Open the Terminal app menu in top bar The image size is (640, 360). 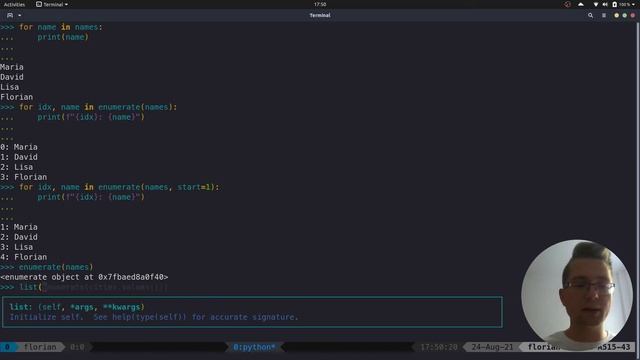coord(52,4)
